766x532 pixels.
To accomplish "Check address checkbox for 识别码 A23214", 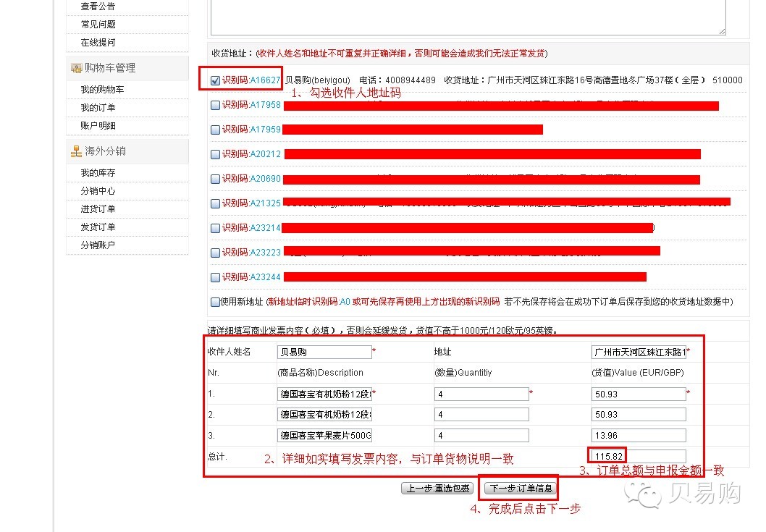I will coord(215,228).
